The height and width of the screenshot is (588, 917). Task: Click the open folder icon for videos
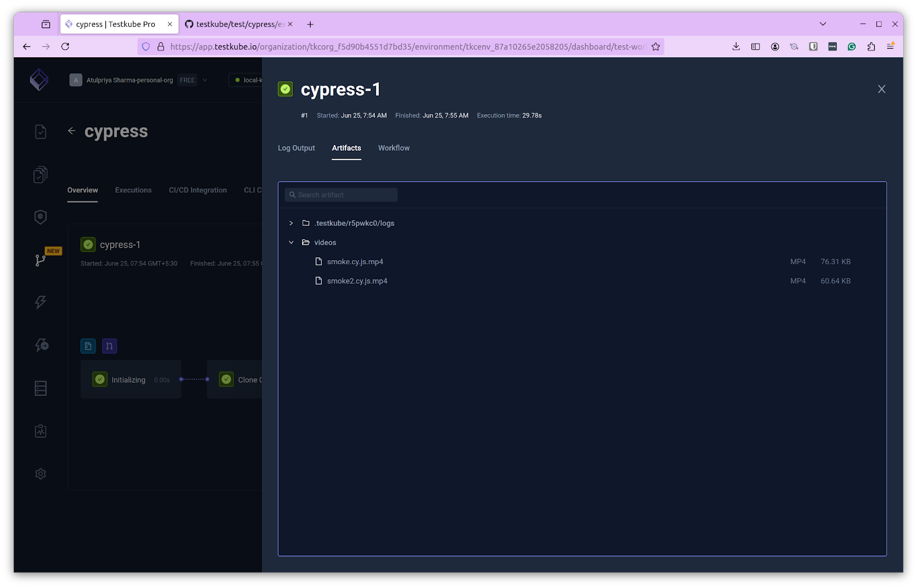tap(306, 242)
